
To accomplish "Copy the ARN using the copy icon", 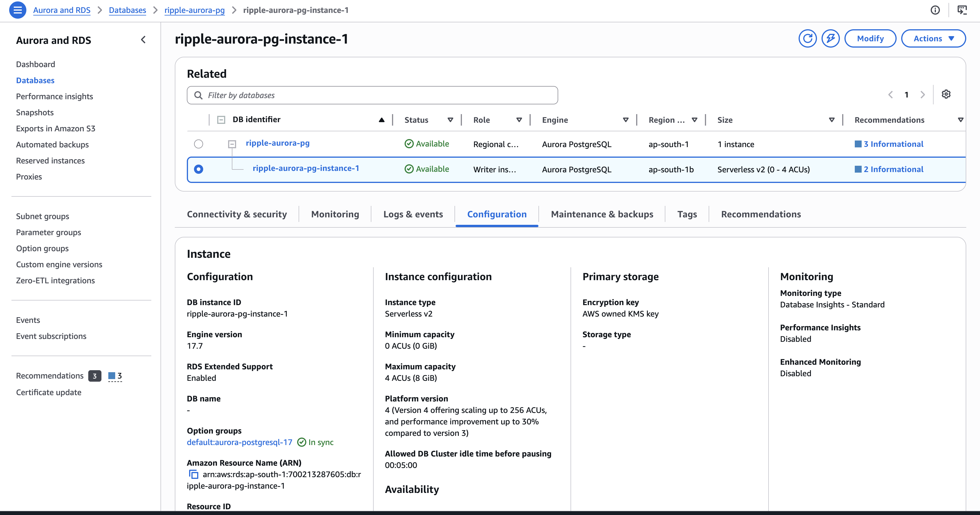I will [194, 474].
